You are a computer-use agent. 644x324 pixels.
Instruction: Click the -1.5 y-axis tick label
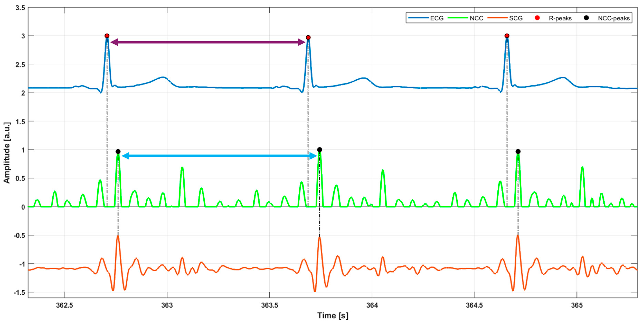pyautogui.click(x=19, y=292)
